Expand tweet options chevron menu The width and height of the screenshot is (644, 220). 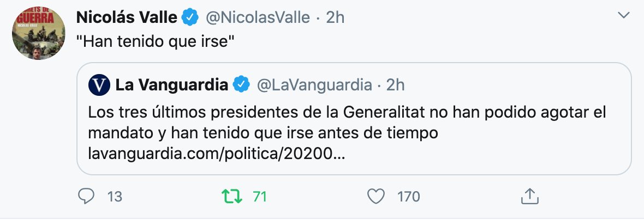(623, 17)
